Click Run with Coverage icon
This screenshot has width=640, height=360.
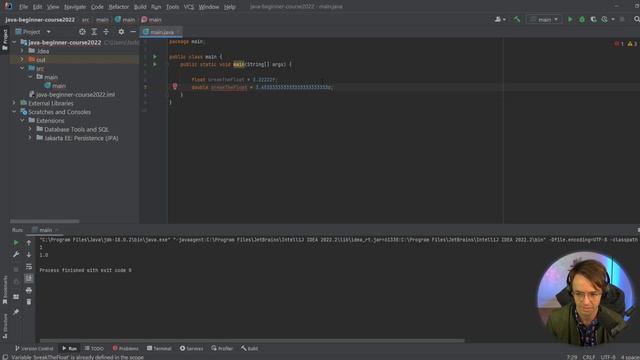pyautogui.click(x=593, y=19)
